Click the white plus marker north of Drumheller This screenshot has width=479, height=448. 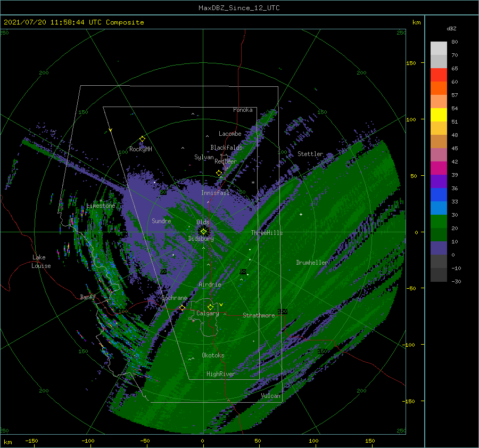point(301,214)
